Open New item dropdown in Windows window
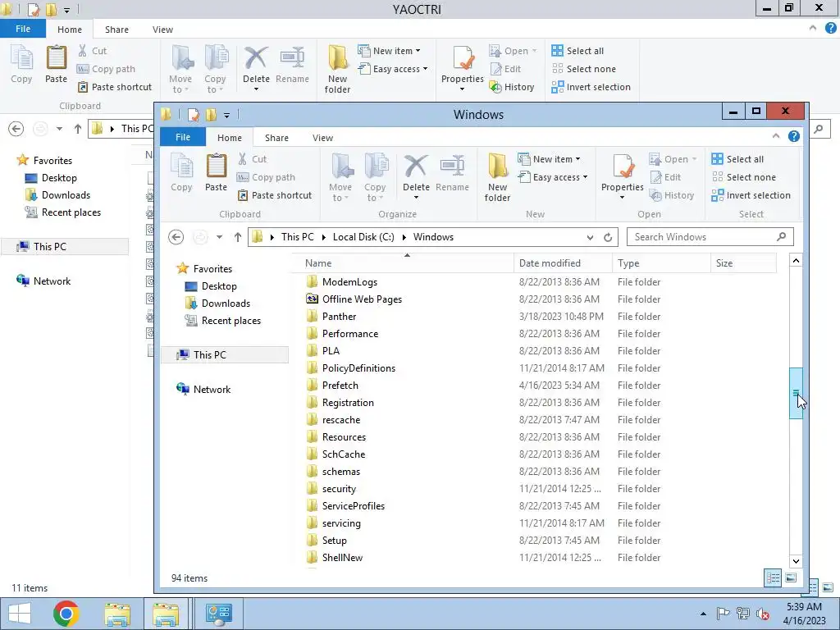 pyautogui.click(x=549, y=159)
